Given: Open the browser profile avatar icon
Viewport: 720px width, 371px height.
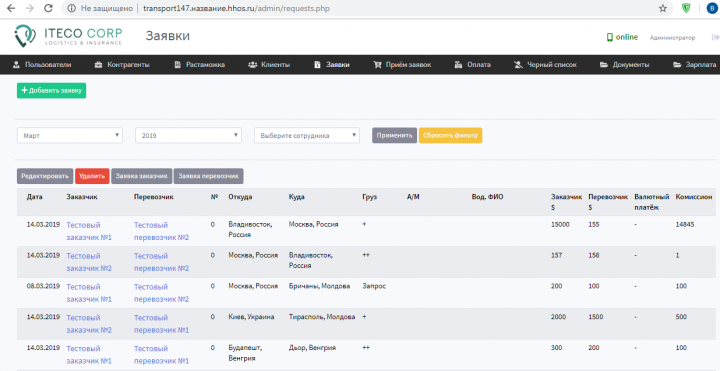Looking at the screenshot, I should pos(711,8).
